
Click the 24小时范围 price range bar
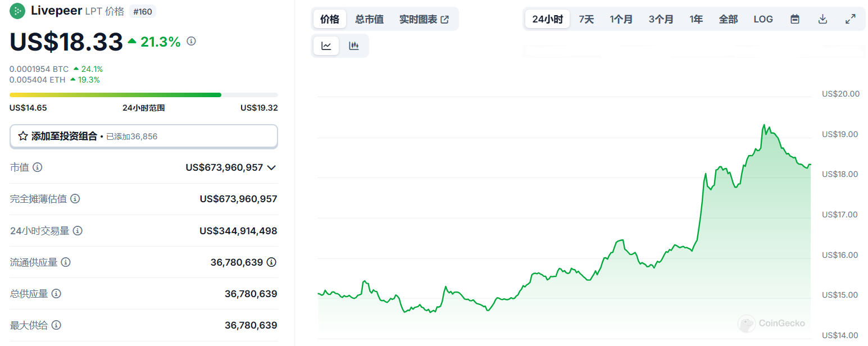tap(144, 95)
